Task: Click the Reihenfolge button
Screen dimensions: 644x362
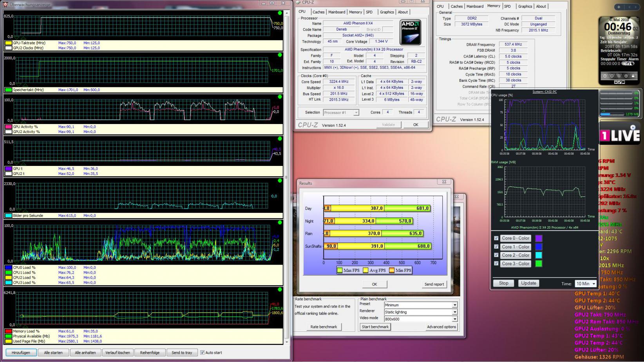Action: (x=150, y=353)
